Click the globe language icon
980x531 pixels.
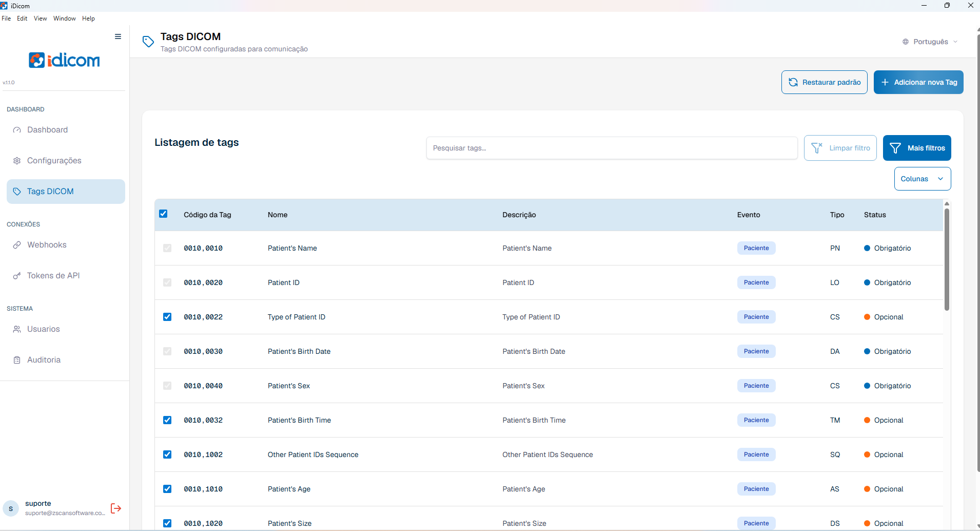tap(906, 42)
